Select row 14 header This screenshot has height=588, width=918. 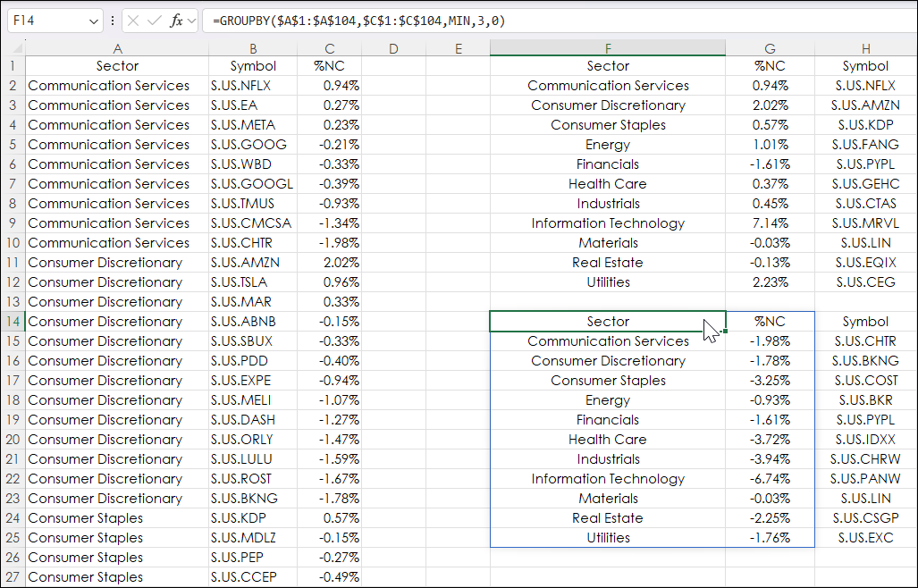coord(13,322)
